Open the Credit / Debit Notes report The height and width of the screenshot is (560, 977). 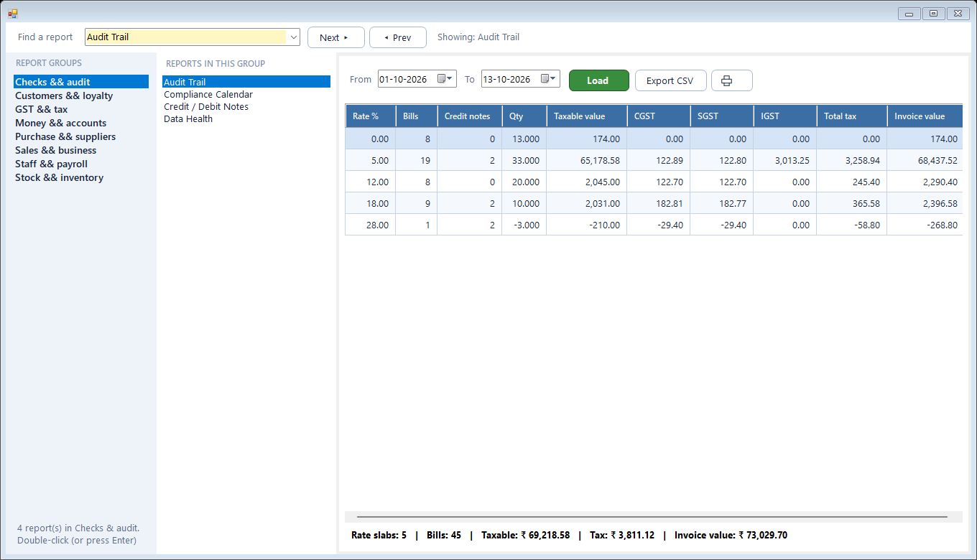point(206,106)
